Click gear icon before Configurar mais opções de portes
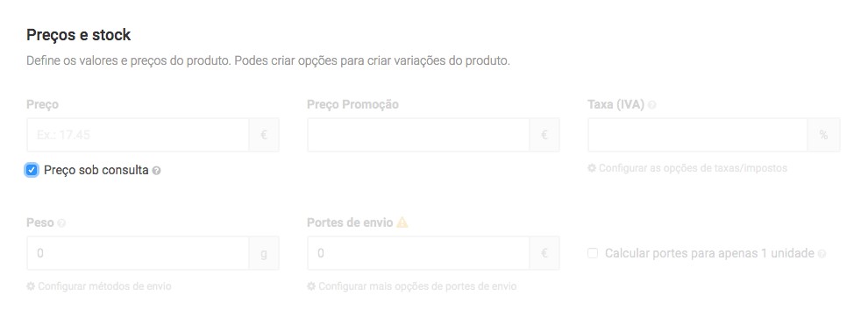 pos(311,286)
